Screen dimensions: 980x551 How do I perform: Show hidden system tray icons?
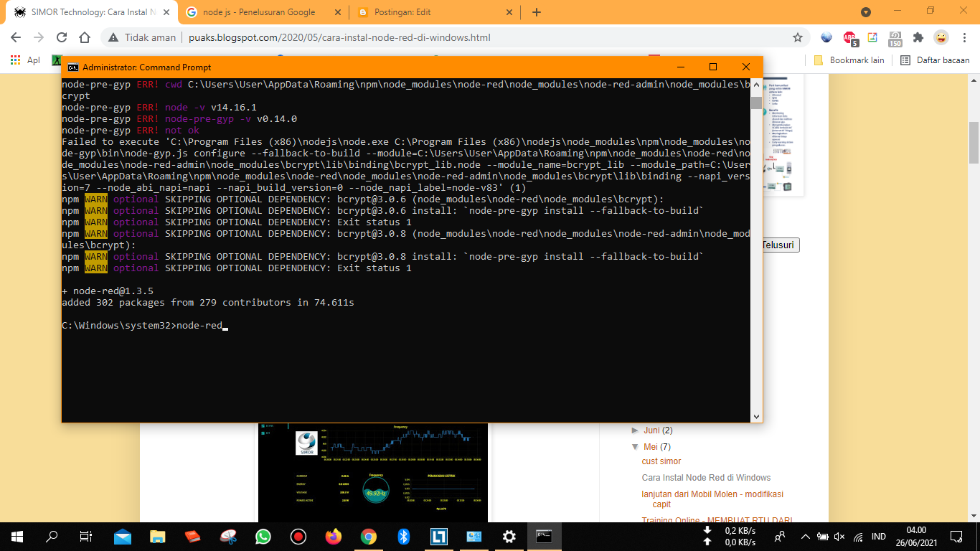point(805,536)
